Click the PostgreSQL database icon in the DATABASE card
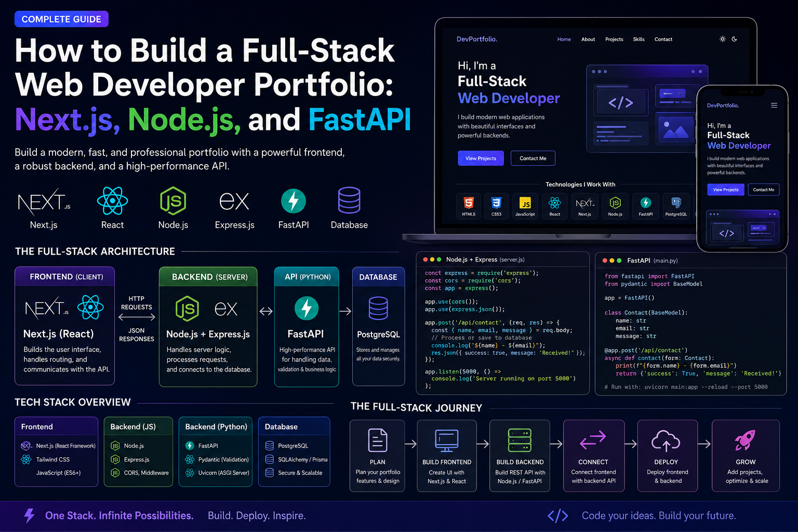This screenshot has width=798, height=532. [x=378, y=309]
